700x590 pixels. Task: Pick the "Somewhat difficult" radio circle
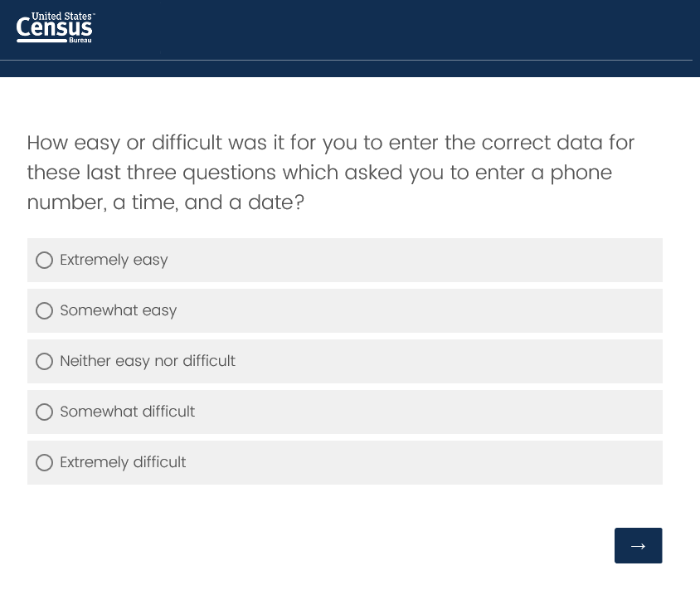(45, 412)
